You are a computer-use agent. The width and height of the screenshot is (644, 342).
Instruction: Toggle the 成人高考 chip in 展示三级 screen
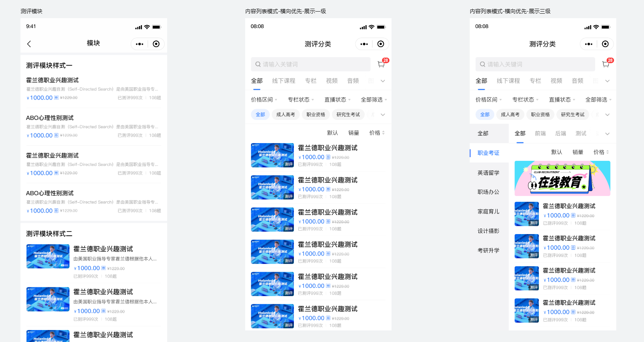510,115
